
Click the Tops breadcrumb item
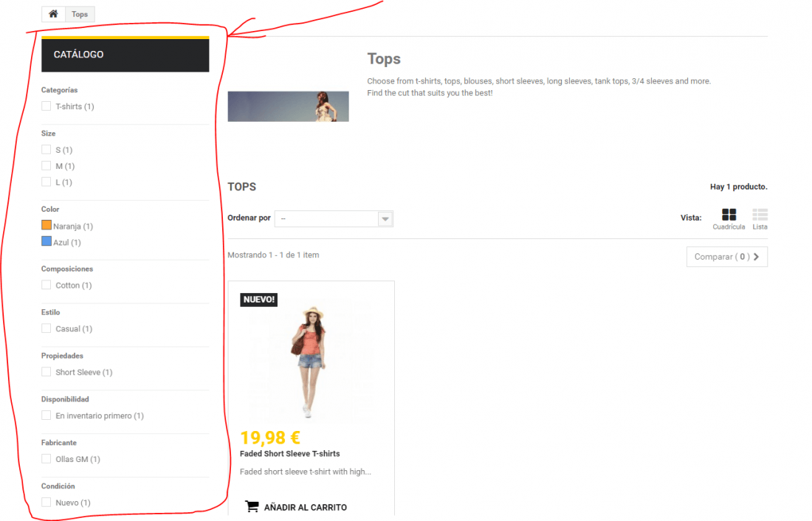coord(80,14)
